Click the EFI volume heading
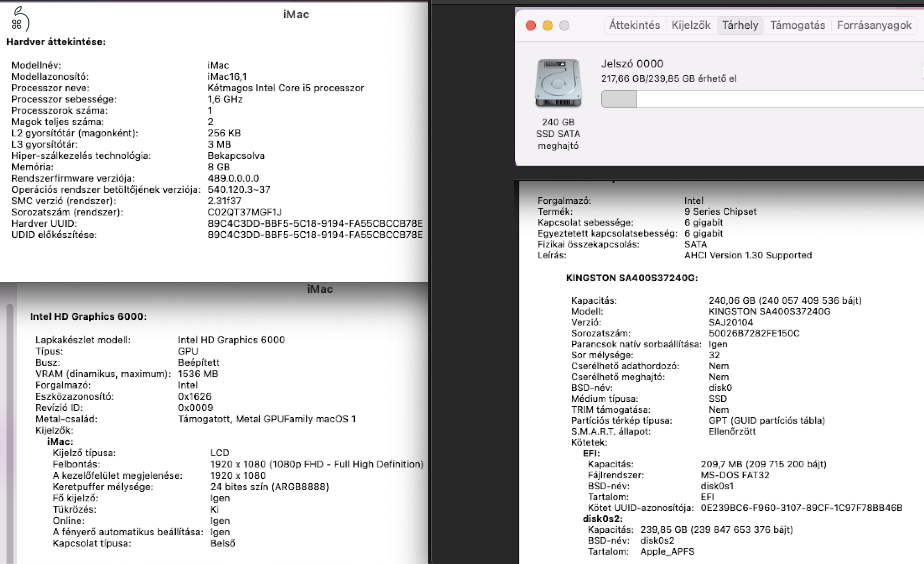This screenshot has height=564, width=924. pyautogui.click(x=591, y=453)
